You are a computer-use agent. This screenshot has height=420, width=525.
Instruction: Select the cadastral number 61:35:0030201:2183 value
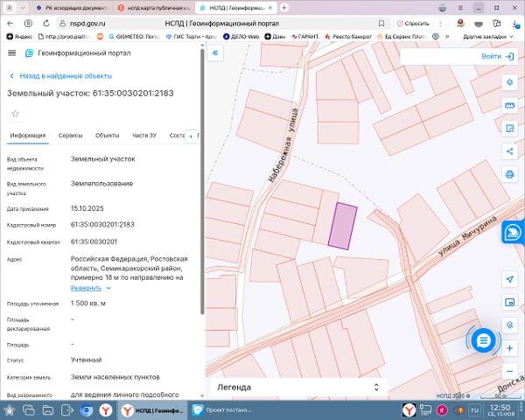coord(102,224)
